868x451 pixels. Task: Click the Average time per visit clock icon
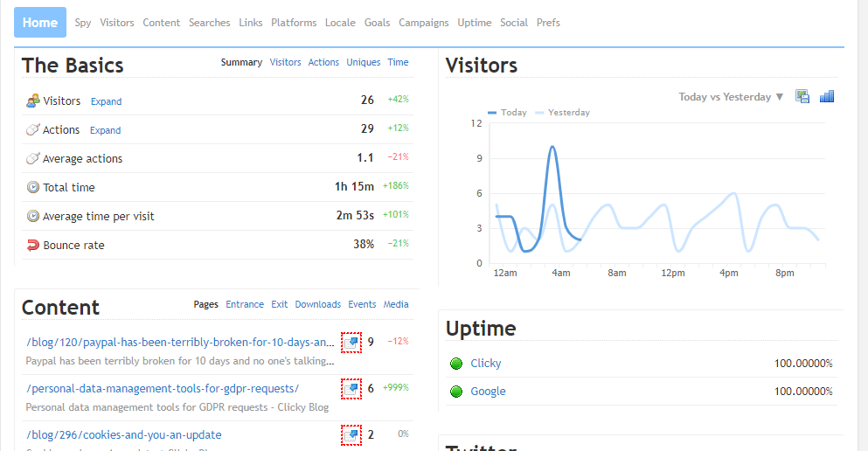pyautogui.click(x=33, y=216)
